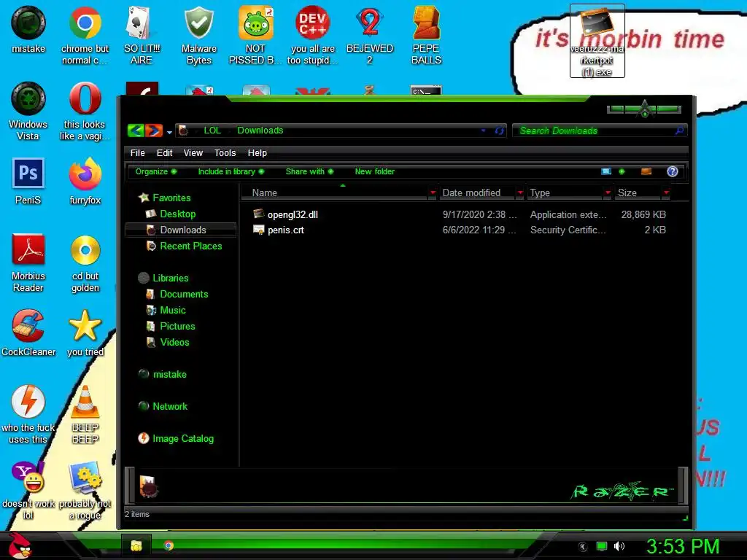Open Morbius Reader PDF icon
Image resolution: width=747 pixels, height=560 pixels.
click(x=28, y=262)
